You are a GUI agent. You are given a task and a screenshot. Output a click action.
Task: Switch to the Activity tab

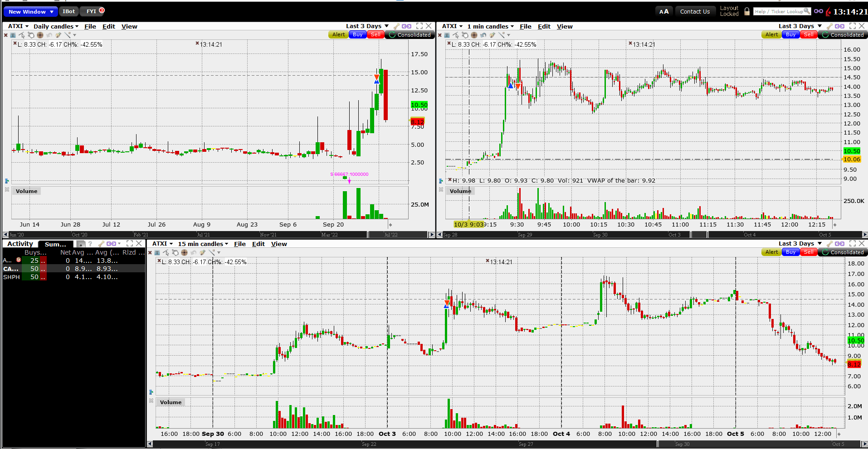tap(20, 244)
